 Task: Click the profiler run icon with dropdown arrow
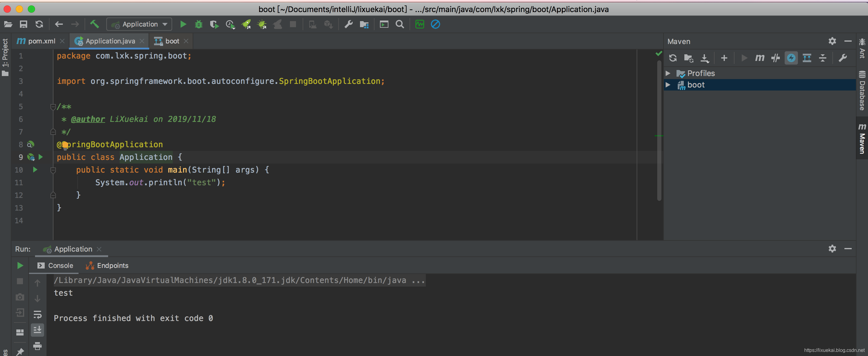[x=230, y=24]
